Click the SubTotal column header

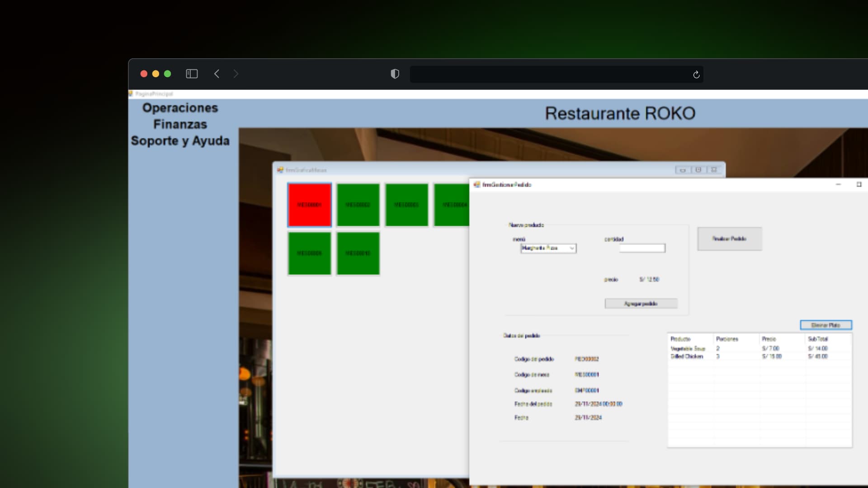pos(828,339)
